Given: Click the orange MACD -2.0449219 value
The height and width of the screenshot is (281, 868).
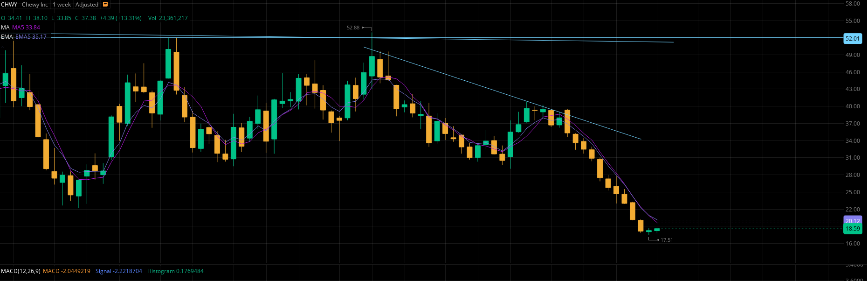Looking at the screenshot, I should (x=67, y=271).
